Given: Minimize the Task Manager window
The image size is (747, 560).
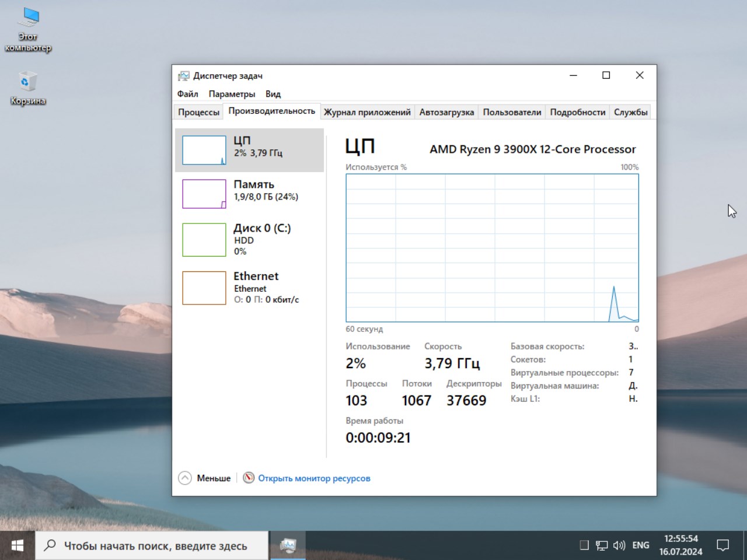Looking at the screenshot, I should tap(573, 75).
